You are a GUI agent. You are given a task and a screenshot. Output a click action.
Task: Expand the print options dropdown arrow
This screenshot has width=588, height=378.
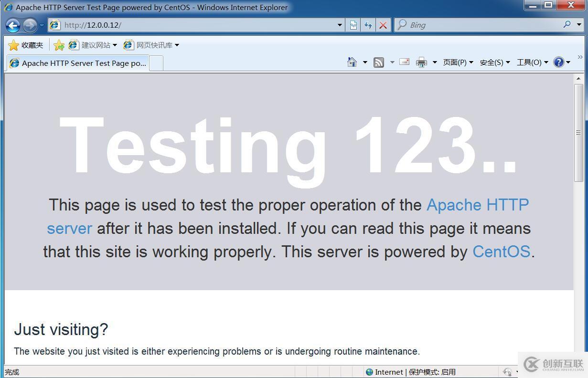click(435, 62)
